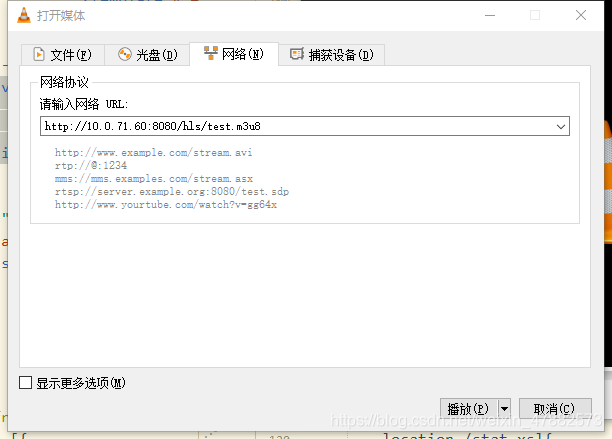Click the mms://mms.examples.com/stream.asx example
The height and width of the screenshot is (439, 612).
coord(154,179)
